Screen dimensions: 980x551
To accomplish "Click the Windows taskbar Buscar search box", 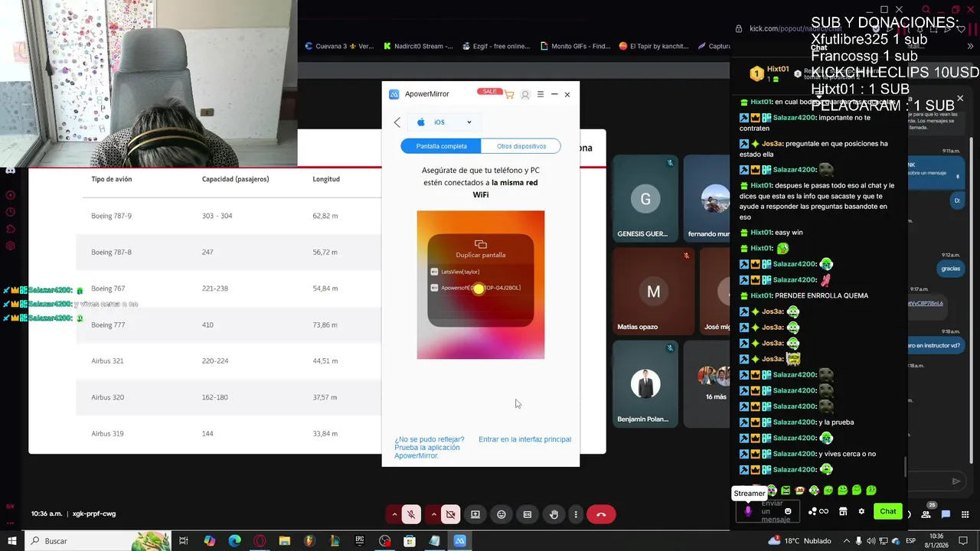I will coord(98,541).
